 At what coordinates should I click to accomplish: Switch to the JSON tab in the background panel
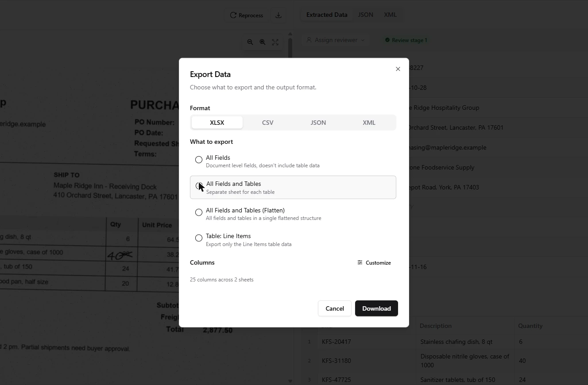click(x=366, y=15)
